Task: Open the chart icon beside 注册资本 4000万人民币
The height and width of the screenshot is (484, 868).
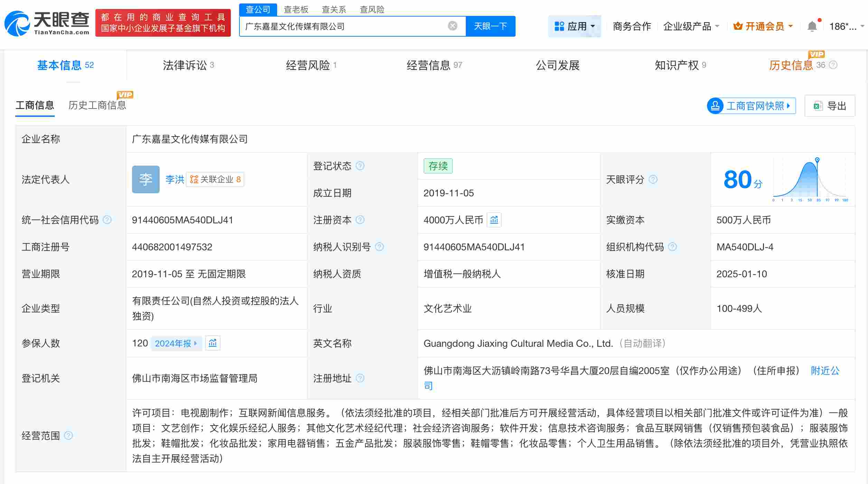Action: tap(494, 220)
